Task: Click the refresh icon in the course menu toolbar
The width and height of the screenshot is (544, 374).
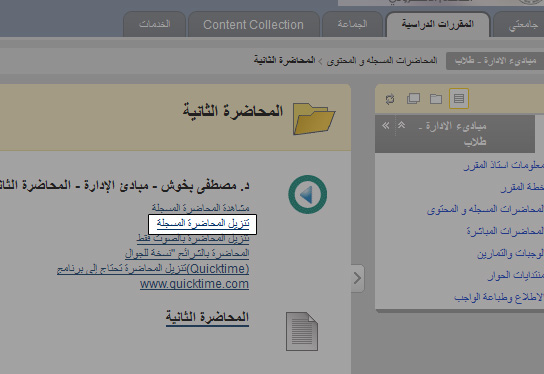Action: click(x=390, y=99)
